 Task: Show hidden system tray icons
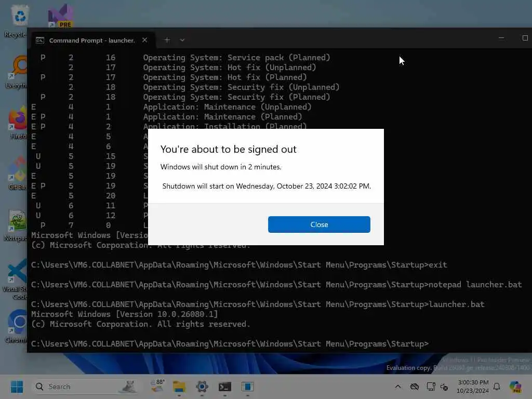coord(398,387)
